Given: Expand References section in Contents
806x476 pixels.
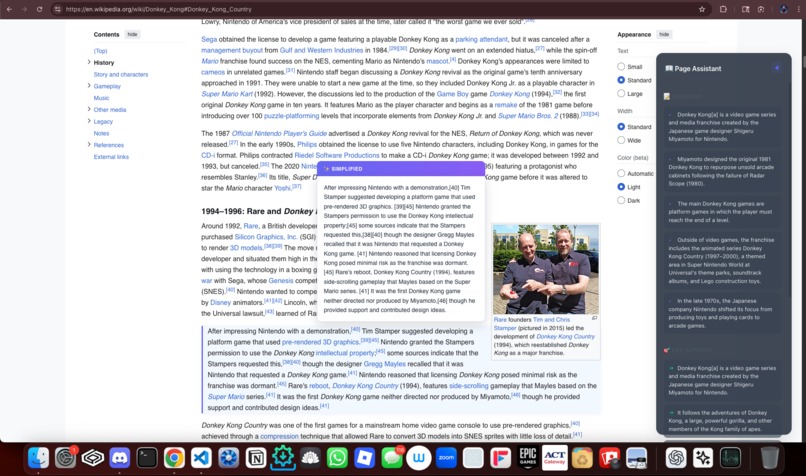Looking at the screenshot, I should click(89, 144).
